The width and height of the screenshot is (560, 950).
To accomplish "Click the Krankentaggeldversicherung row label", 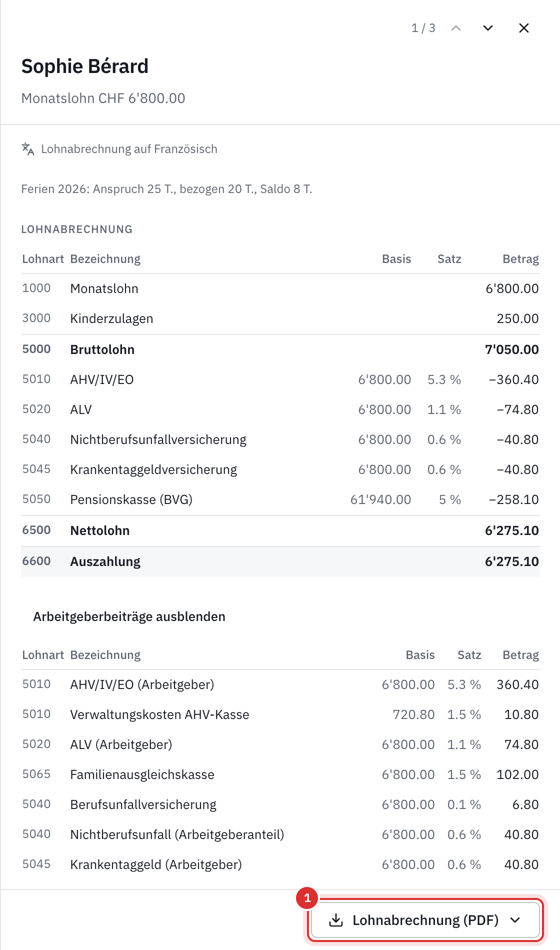I will click(x=153, y=469).
